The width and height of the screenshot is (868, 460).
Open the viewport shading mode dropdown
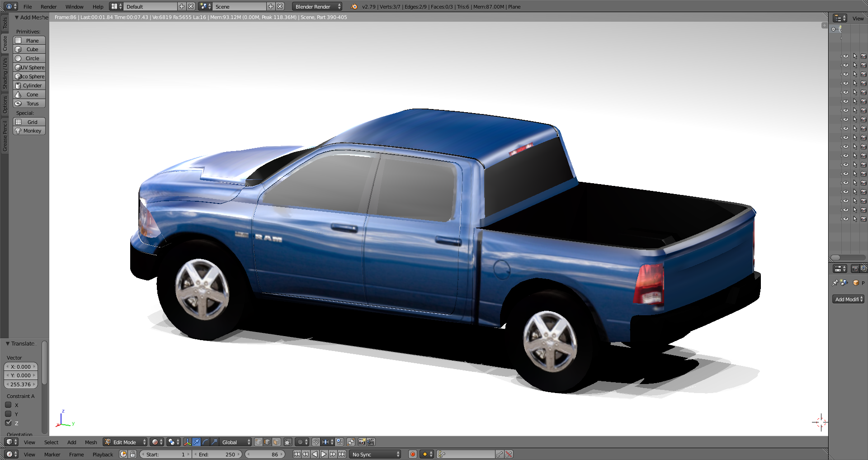click(x=156, y=442)
